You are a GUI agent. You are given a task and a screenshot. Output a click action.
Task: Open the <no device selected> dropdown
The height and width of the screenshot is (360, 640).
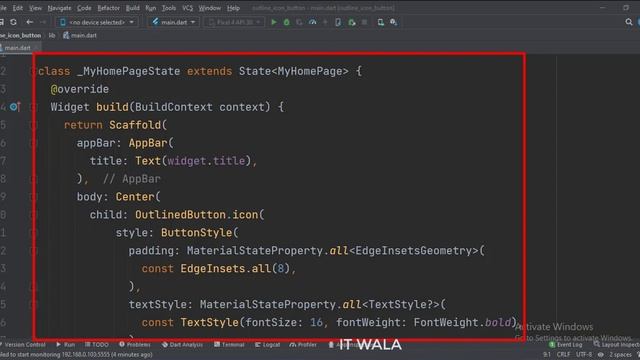pos(97,22)
